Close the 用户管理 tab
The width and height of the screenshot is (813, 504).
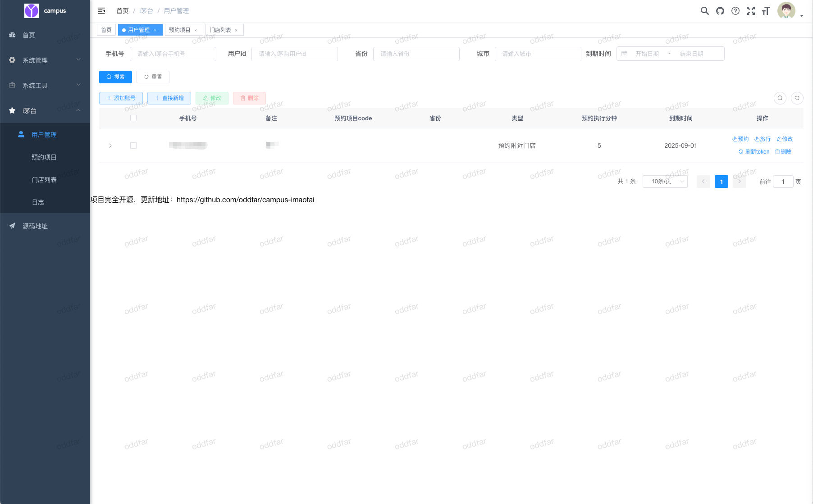pos(155,30)
